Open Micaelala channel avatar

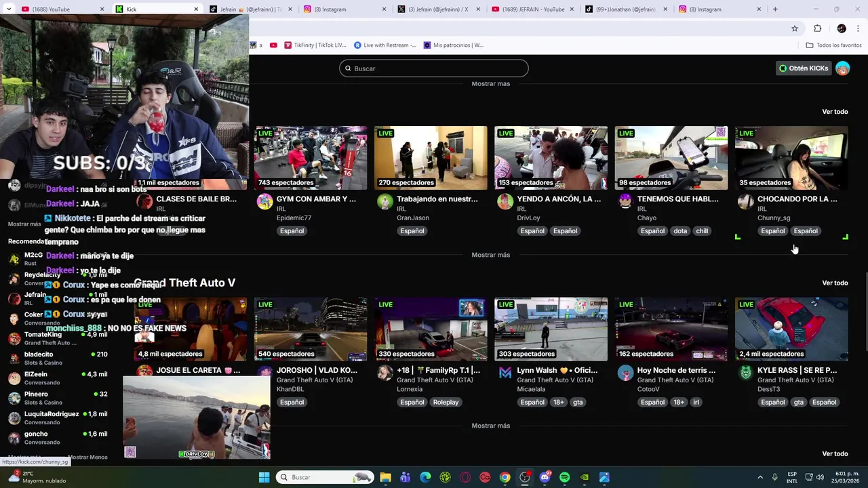coord(505,373)
